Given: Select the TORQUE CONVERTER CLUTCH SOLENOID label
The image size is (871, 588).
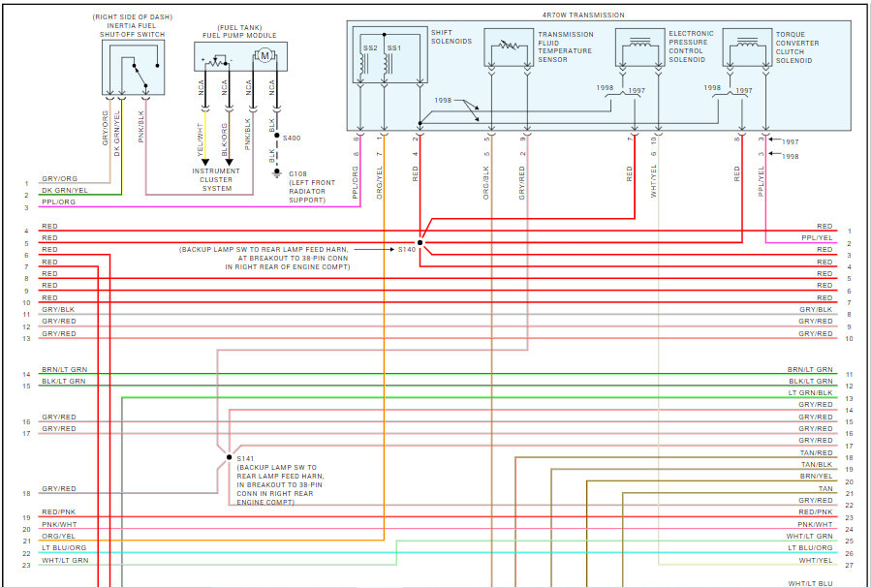Looking at the screenshot, I should 797,47.
